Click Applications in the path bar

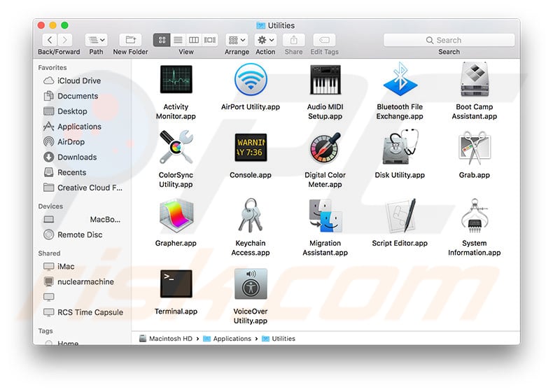pyautogui.click(x=227, y=339)
